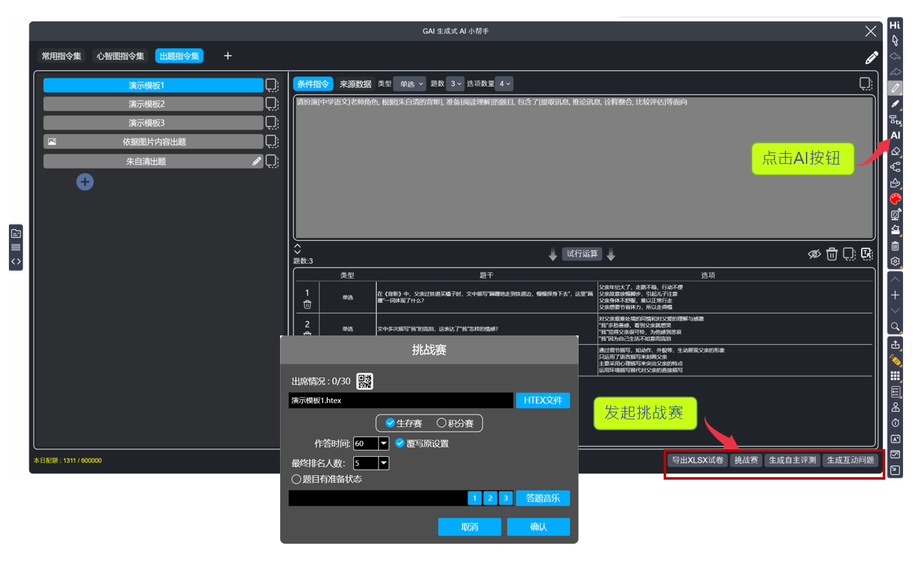Select the 来源数据 tab
The image size is (924, 561).
(x=355, y=84)
